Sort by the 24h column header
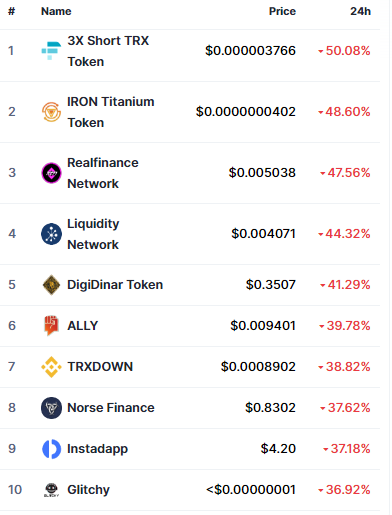 (x=360, y=11)
